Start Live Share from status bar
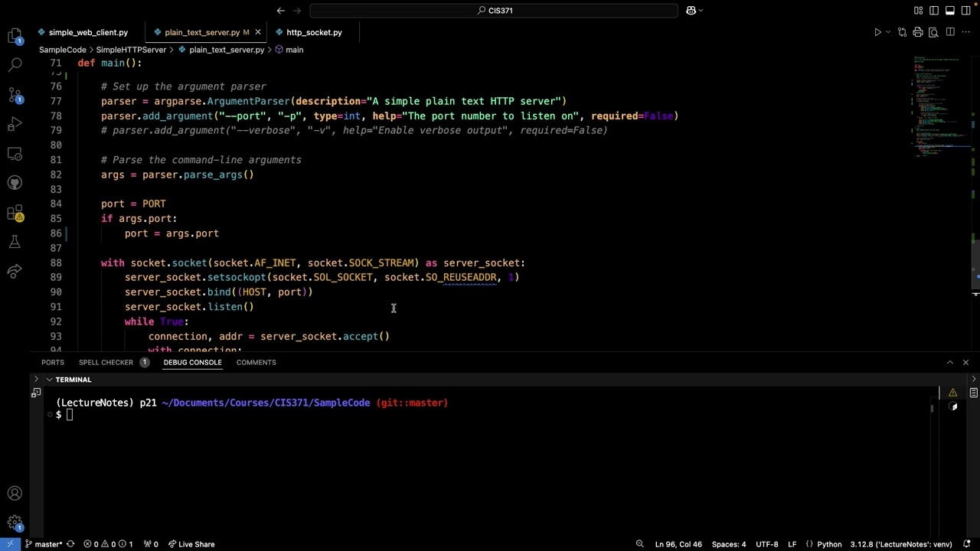The height and width of the screenshot is (551, 980). pyautogui.click(x=191, y=544)
